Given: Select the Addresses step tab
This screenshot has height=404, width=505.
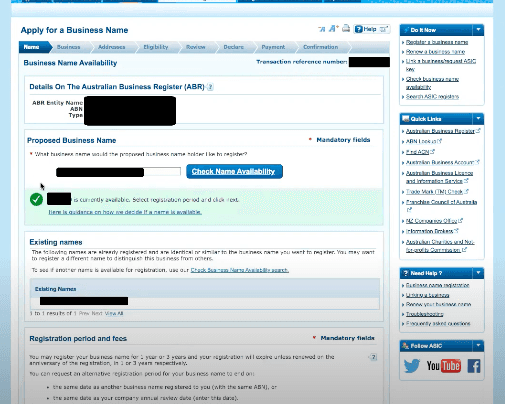Looking at the screenshot, I should tap(112, 47).
